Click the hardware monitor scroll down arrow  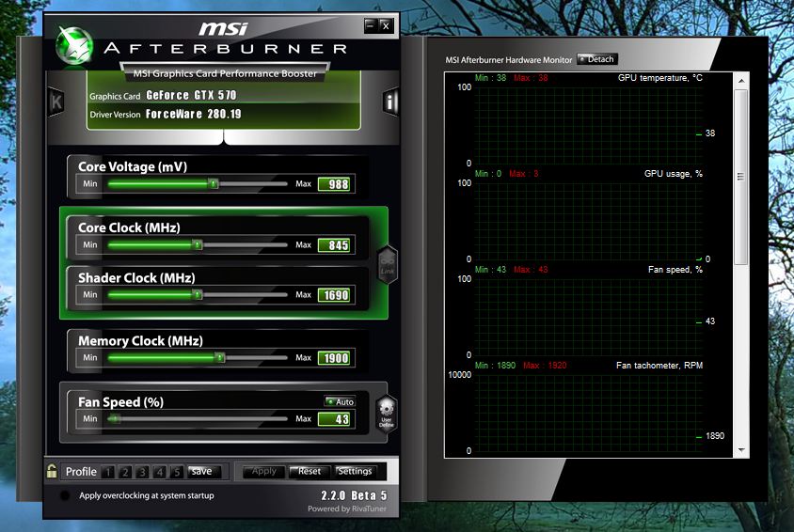click(741, 449)
